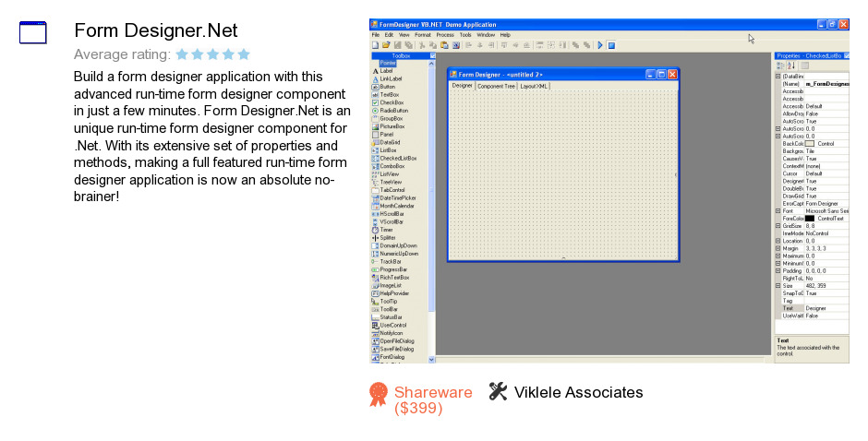
Task: Open the Window menu
Action: coord(486,35)
